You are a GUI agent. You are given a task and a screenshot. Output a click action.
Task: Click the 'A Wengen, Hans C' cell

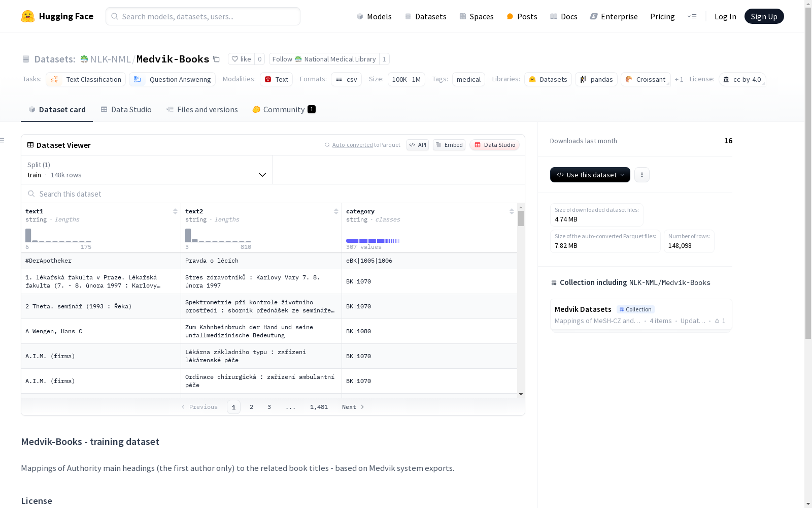point(101,331)
